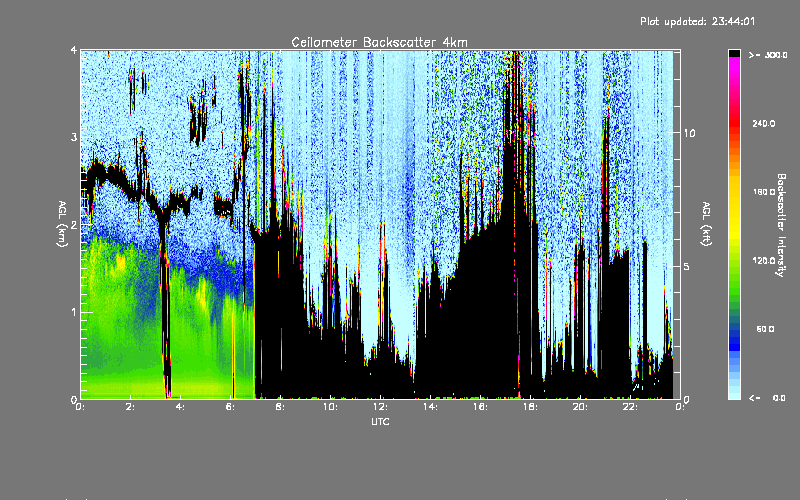Click the 'Backscatter Intensity' colorbar label
Screen dimensions: 800x500
[781, 225]
